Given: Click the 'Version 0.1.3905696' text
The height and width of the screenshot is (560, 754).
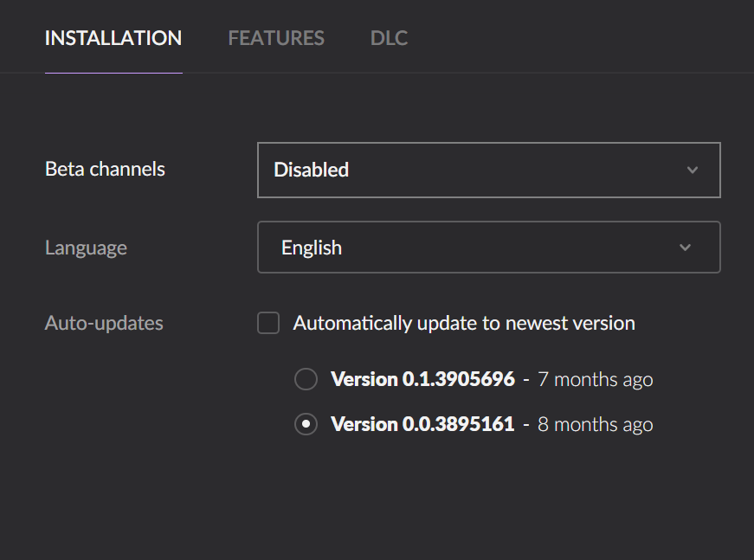Looking at the screenshot, I should coord(422,379).
